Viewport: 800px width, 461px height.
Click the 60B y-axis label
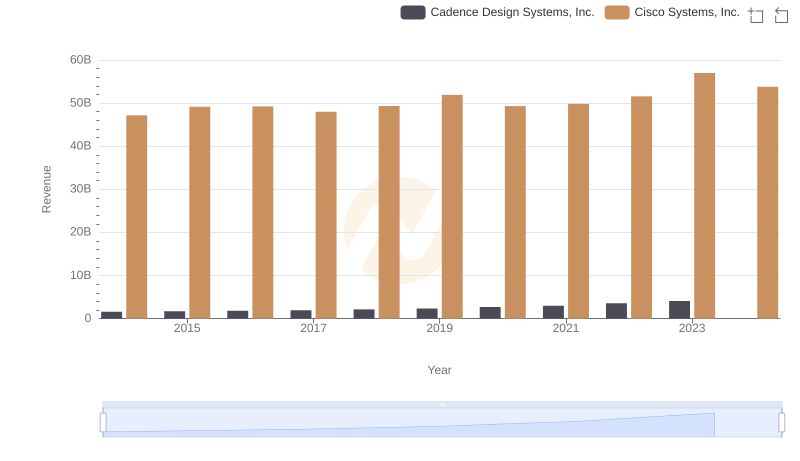(81, 60)
